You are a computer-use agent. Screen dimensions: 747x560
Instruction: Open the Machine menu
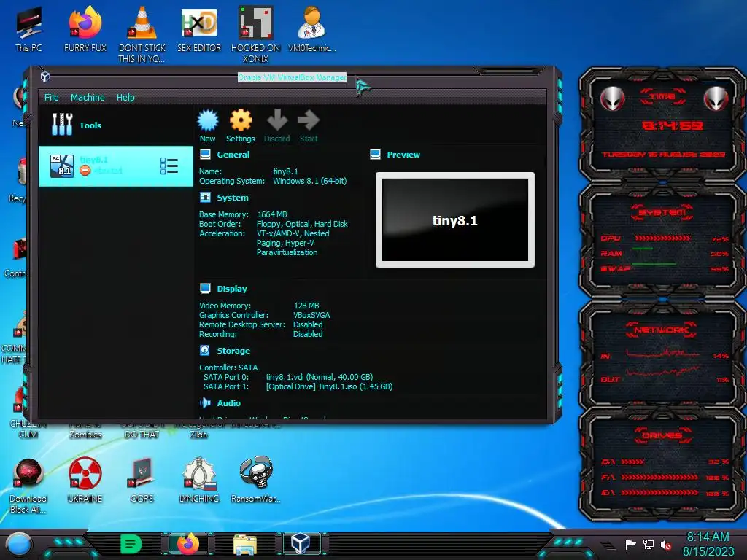coord(88,97)
